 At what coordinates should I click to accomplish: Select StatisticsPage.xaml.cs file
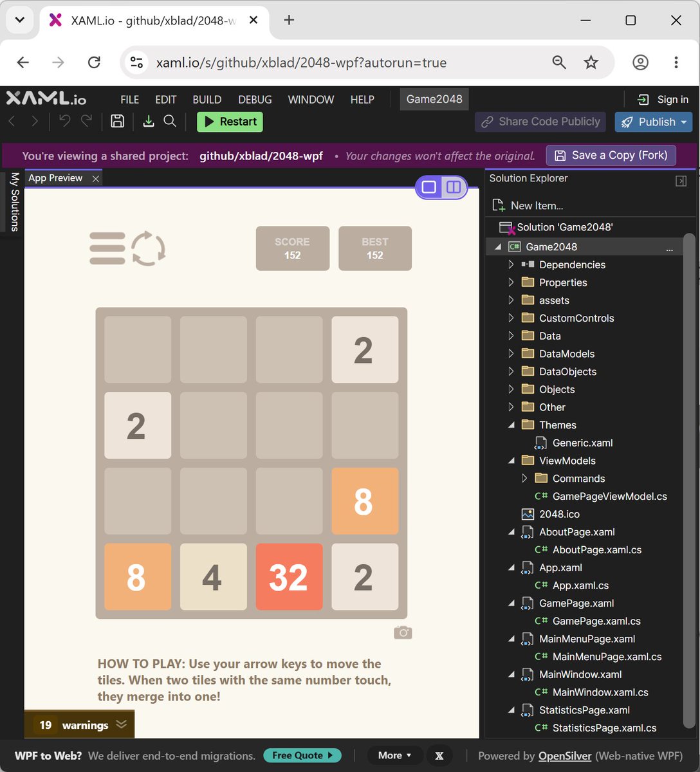pyautogui.click(x=596, y=728)
